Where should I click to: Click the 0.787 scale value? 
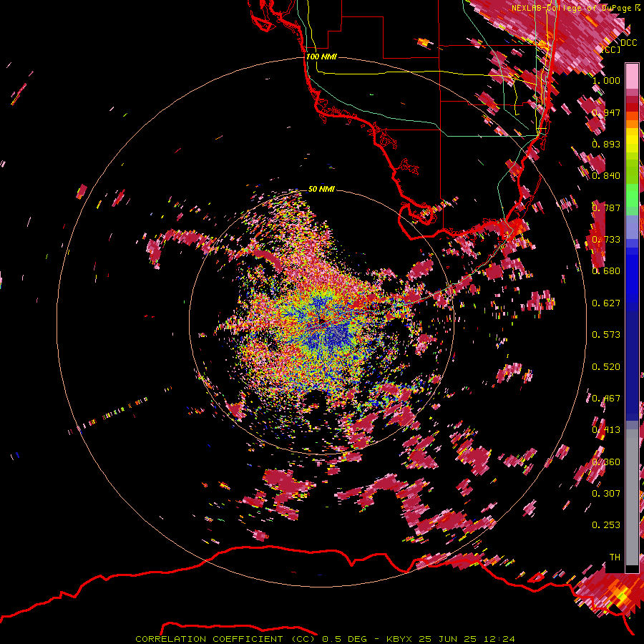pos(606,208)
